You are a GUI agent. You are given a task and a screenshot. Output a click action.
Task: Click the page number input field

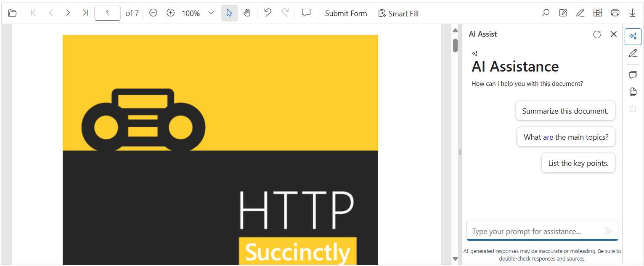point(107,13)
